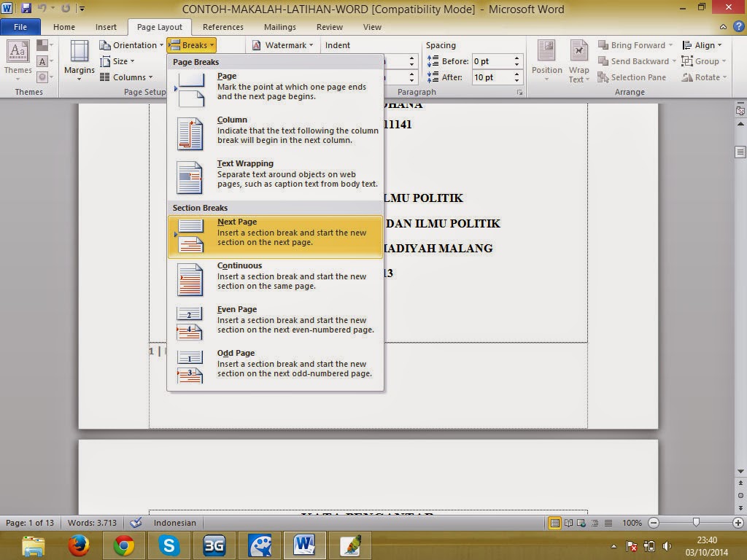Open the Position gallery
747x560 pixels.
point(546,61)
